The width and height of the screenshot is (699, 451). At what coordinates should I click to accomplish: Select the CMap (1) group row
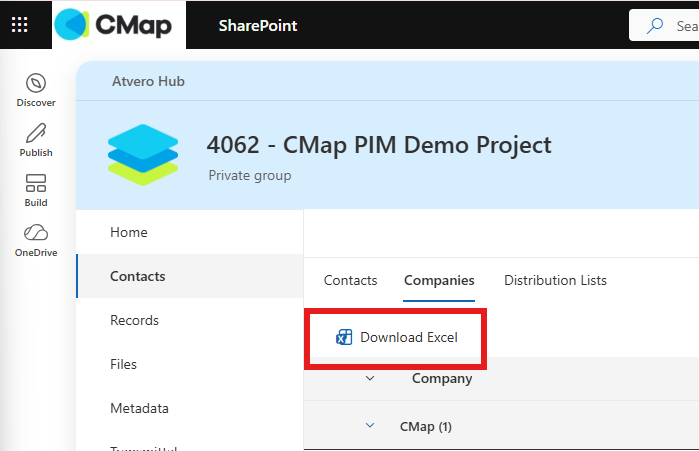pyautogui.click(x=502, y=426)
